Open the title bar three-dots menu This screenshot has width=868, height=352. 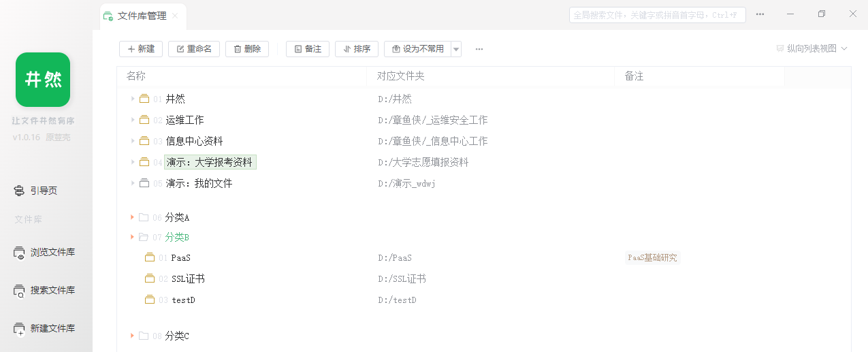tap(760, 14)
